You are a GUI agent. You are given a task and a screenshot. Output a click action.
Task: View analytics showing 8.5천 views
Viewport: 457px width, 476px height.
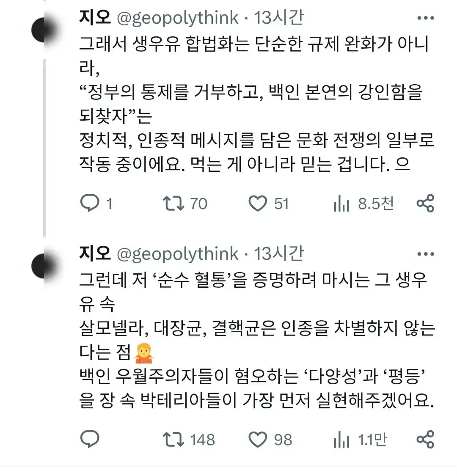tap(341, 203)
